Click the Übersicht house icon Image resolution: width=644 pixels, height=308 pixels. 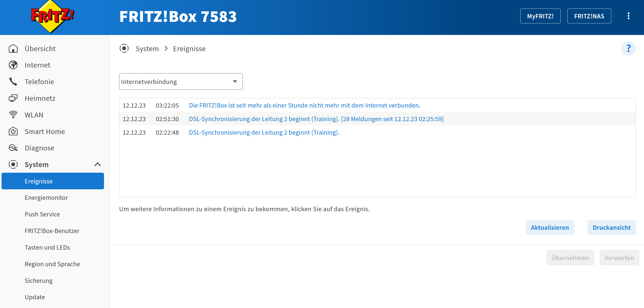[x=13, y=49]
